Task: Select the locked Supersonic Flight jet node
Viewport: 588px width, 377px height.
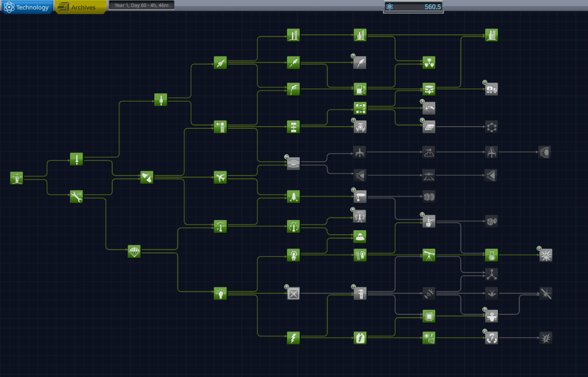Action: 360,152
